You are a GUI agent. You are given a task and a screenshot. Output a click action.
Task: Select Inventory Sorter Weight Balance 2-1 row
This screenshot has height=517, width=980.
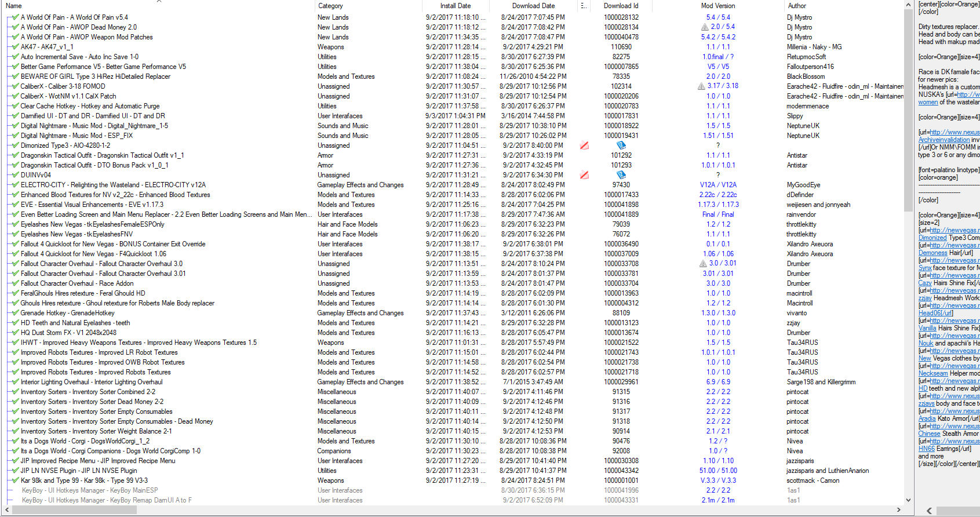(96, 431)
